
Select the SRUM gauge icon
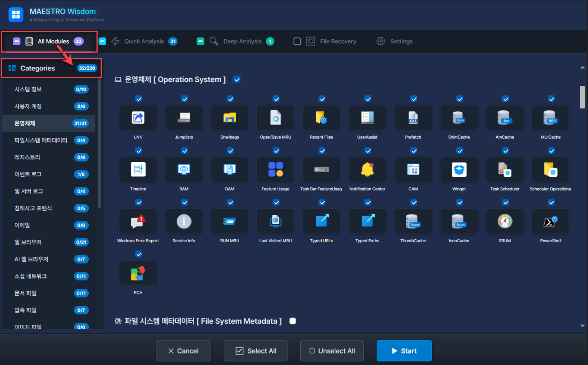click(x=505, y=221)
